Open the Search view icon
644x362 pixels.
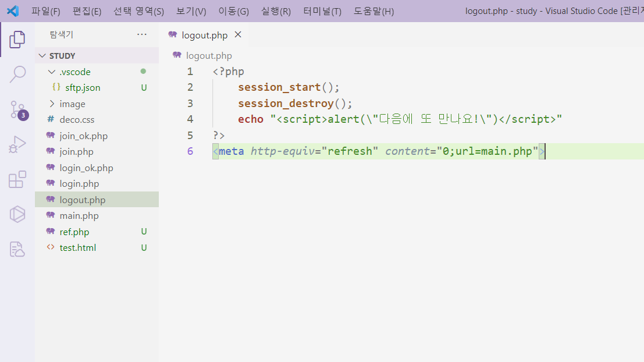point(17,74)
